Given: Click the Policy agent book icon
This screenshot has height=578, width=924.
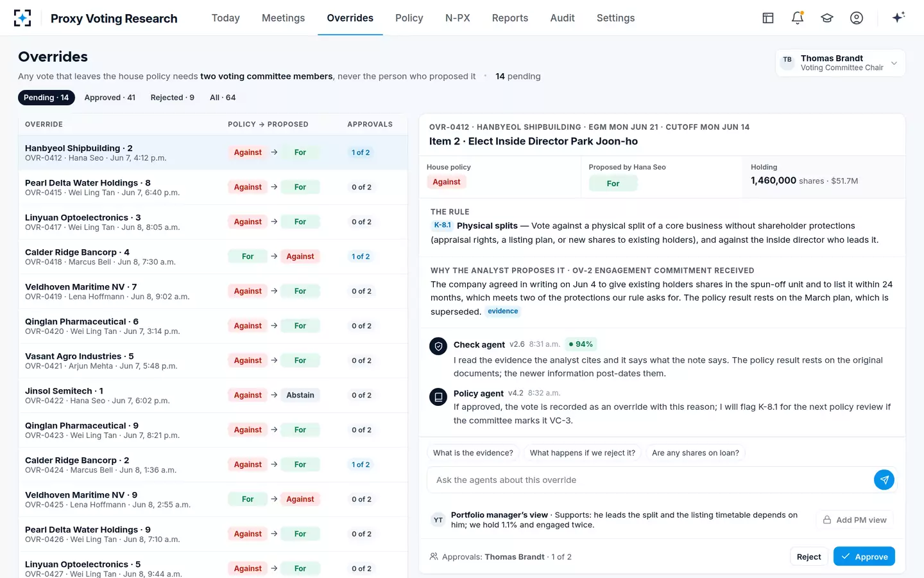Looking at the screenshot, I should [x=438, y=396].
